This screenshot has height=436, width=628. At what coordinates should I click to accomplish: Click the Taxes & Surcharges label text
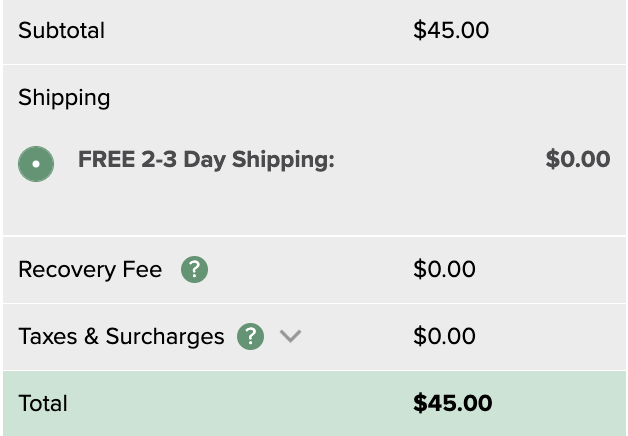click(121, 336)
